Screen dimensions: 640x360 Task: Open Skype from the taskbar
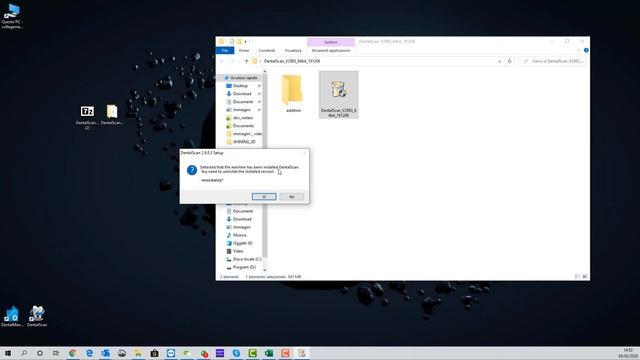point(236,353)
